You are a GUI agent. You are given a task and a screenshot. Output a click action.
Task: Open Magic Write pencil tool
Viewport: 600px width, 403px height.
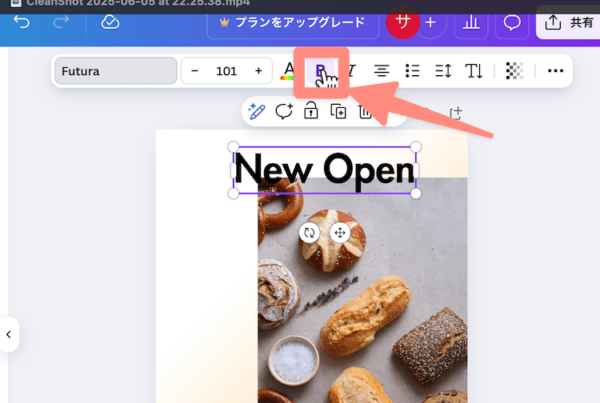(256, 112)
